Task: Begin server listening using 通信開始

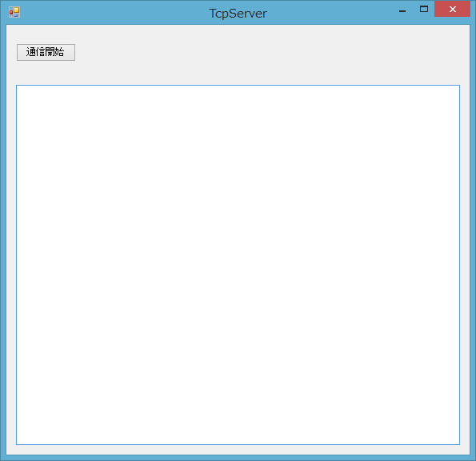Action: pos(46,52)
